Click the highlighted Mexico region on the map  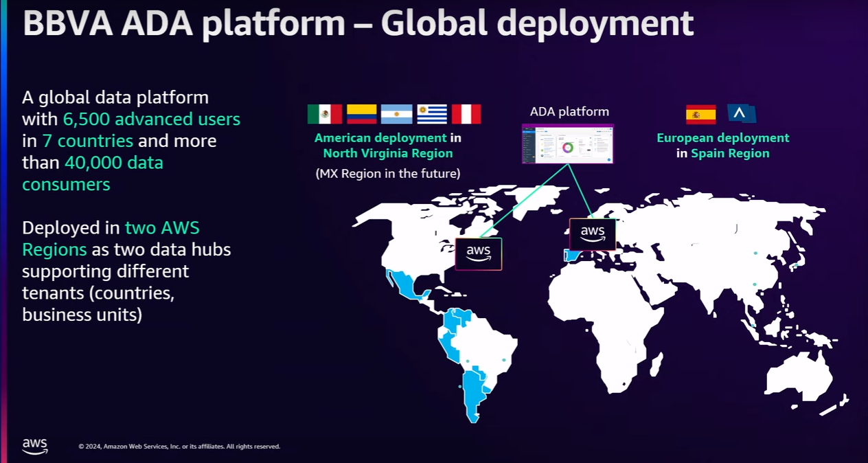405,286
